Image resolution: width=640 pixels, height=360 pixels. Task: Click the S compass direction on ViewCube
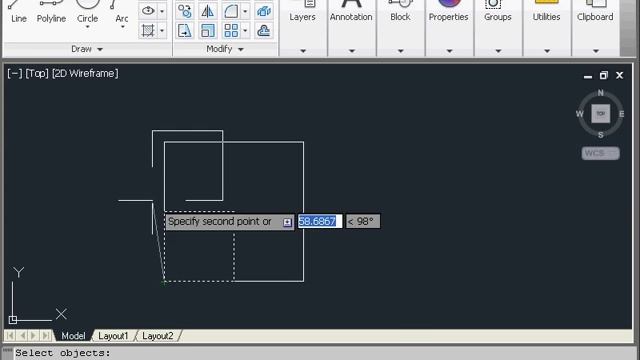(600, 135)
